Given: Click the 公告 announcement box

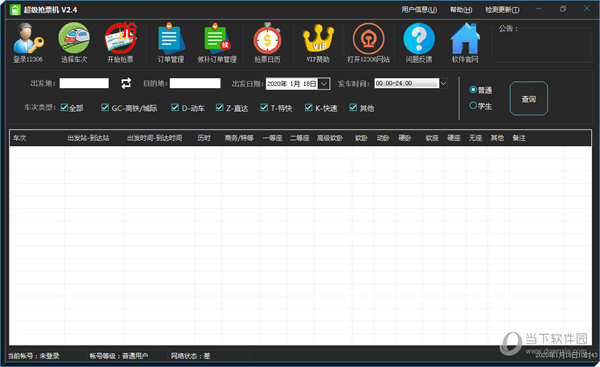Looking at the screenshot, I should (x=541, y=44).
